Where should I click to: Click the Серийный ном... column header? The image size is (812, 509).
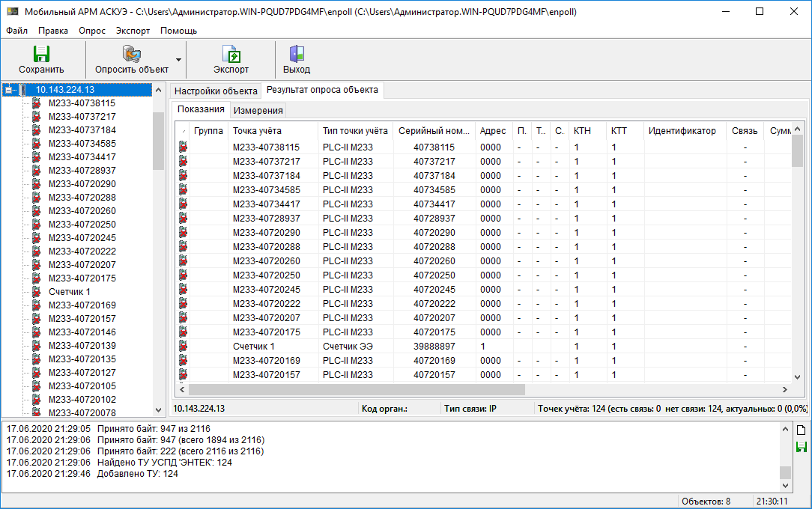tap(434, 131)
